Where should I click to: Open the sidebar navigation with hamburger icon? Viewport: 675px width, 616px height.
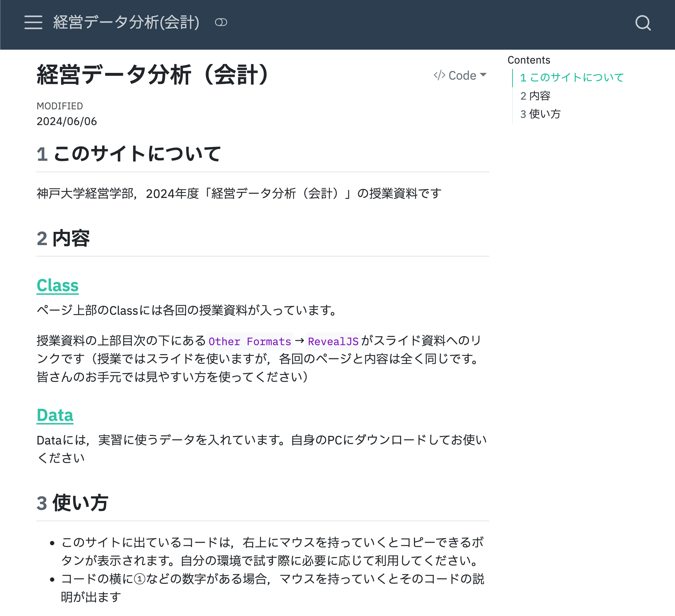[x=33, y=23]
